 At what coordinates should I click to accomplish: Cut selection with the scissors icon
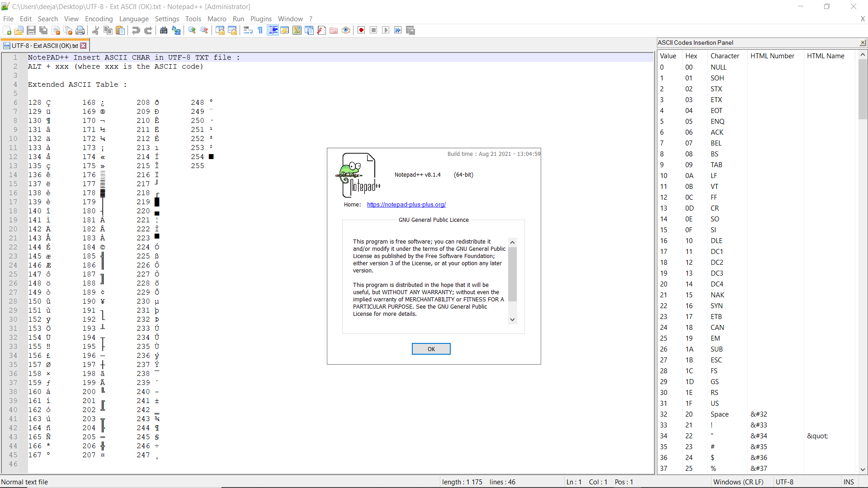tap(95, 30)
